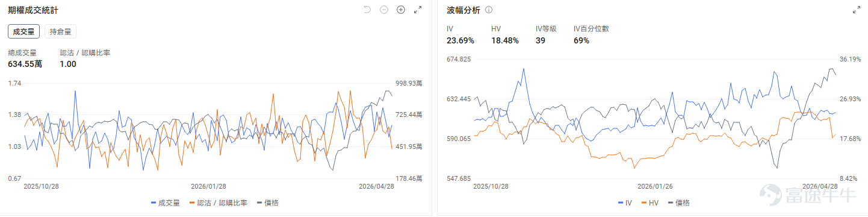
Task: Click the 認沽 / 認購比率 1.00 value
Action: click(x=68, y=64)
